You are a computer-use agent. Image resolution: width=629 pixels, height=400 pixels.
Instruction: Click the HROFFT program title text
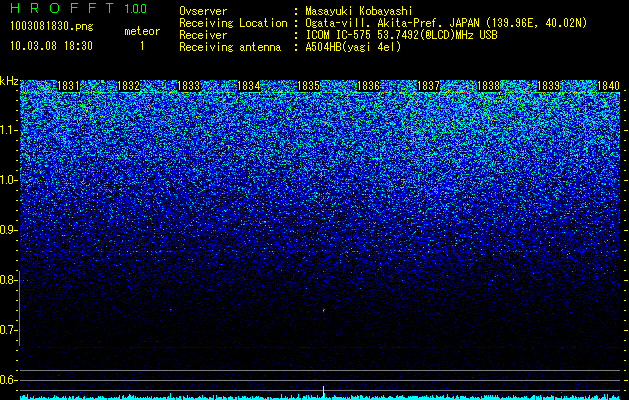pyautogui.click(x=62, y=8)
